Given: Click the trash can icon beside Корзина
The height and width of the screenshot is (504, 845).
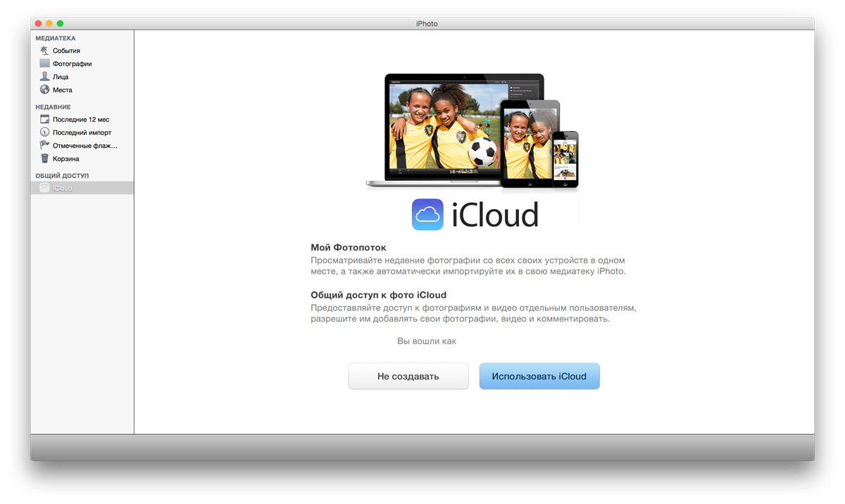Looking at the screenshot, I should click(x=44, y=159).
